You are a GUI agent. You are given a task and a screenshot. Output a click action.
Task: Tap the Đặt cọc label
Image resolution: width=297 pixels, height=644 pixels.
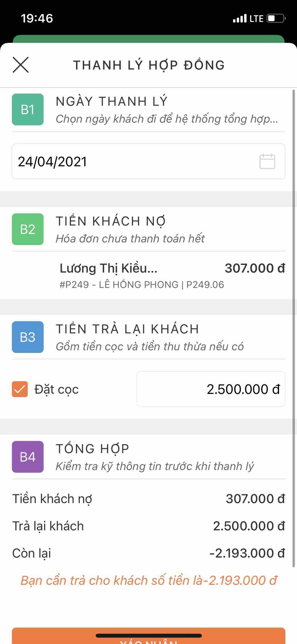[57, 389]
